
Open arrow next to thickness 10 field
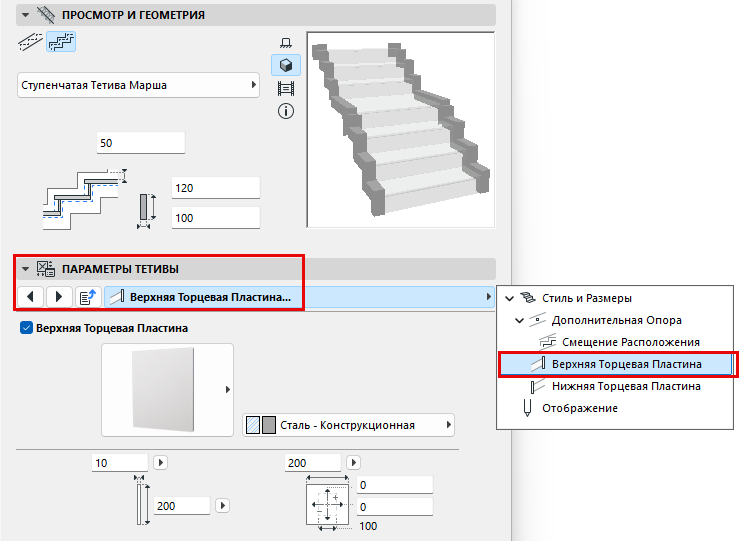point(161,462)
